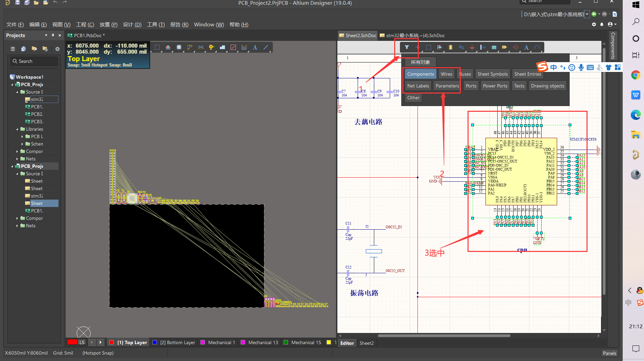Open the 报告 (R) menu
Screen dimensions: 644x361
tap(179, 24)
